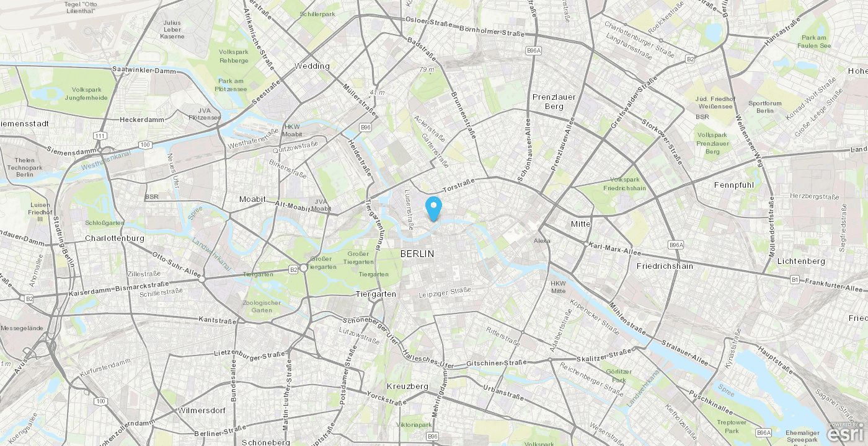Click the Kreuzberg district label
This screenshot has width=868, height=446.
407,387
